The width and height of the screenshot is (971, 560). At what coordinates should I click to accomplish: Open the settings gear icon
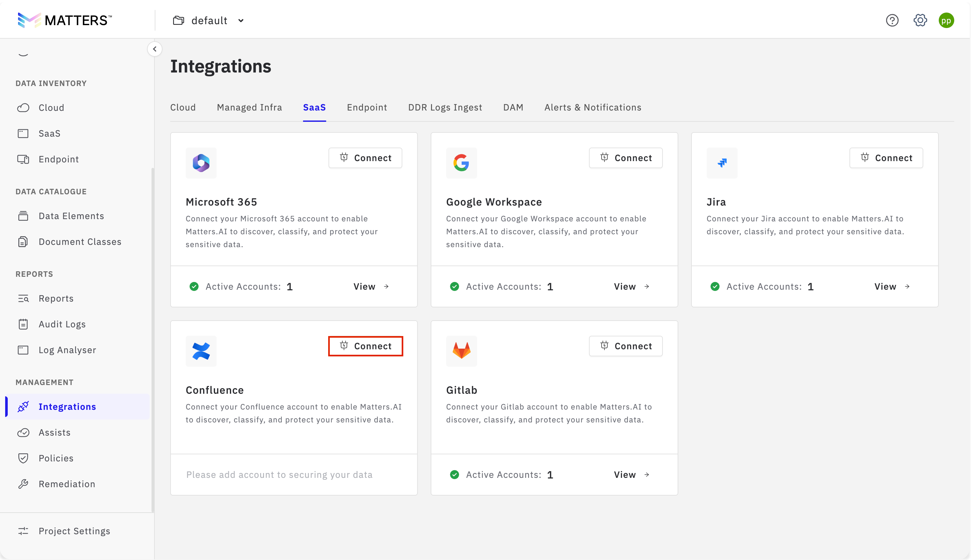tap(920, 20)
